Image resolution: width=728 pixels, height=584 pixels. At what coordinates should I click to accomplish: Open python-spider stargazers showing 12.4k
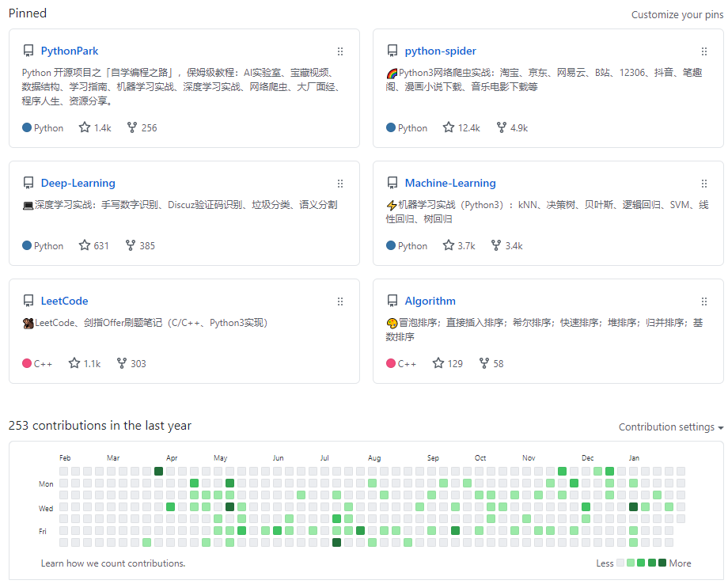point(461,127)
